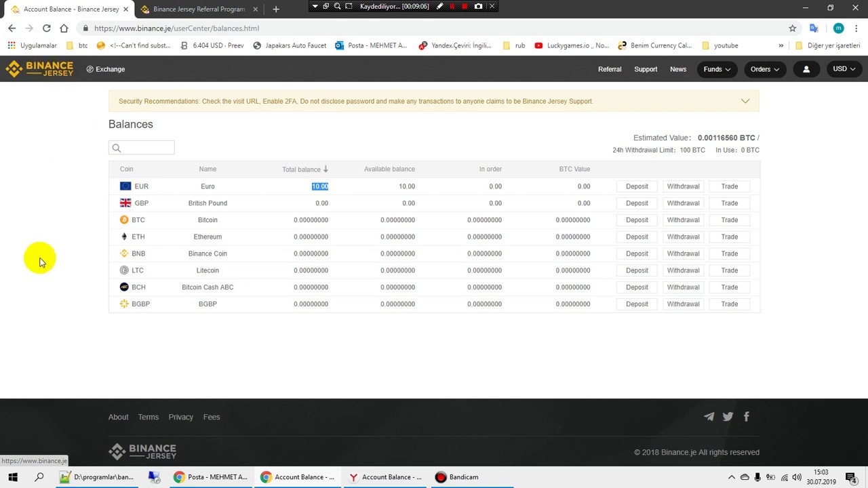The height and width of the screenshot is (488, 868).
Task: Open the Privacy footer link
Action: point(180,417)
